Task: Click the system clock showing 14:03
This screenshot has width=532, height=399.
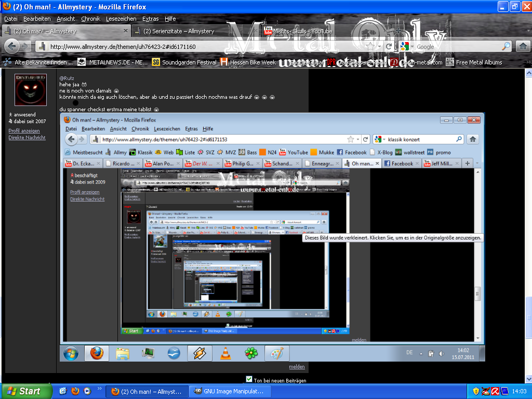Action: pos(519,391)
